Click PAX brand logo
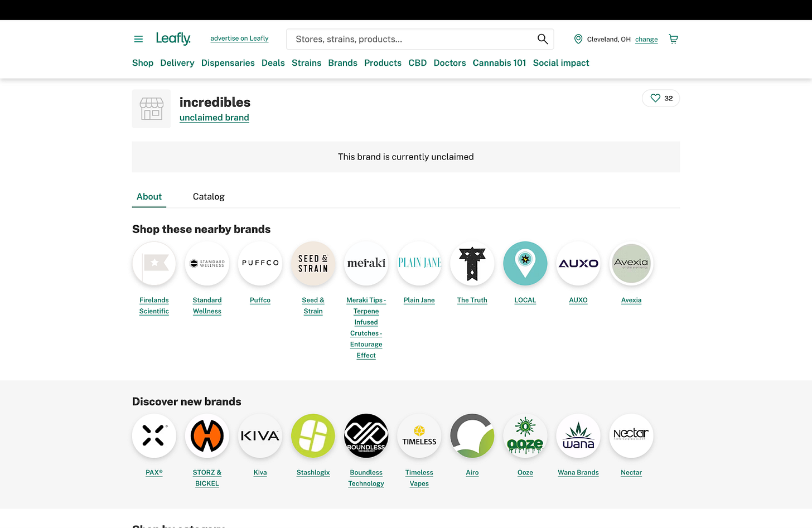The image size is (812, 528). [154, 435]
